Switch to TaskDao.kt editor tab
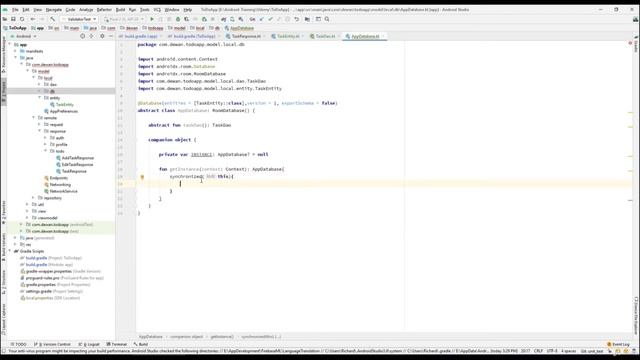The image size is (640, 360). pyautogui.click(x=324, y=36)
